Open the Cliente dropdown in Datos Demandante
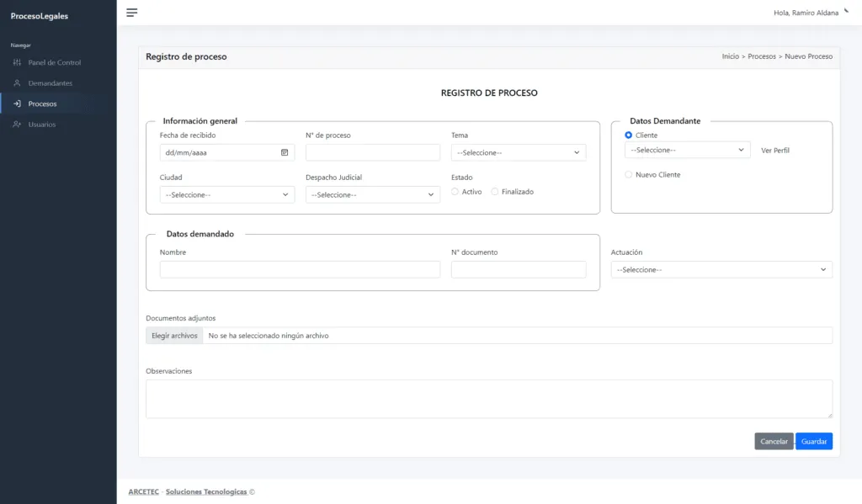This screenshot has height=504, width=862. click(x=689, y=149)
